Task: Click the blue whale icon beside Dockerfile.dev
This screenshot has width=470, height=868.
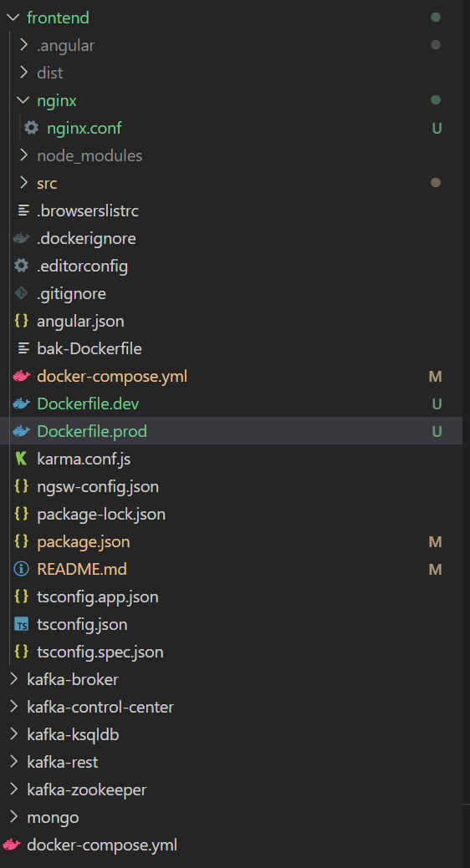Action: tap(21, 404)
